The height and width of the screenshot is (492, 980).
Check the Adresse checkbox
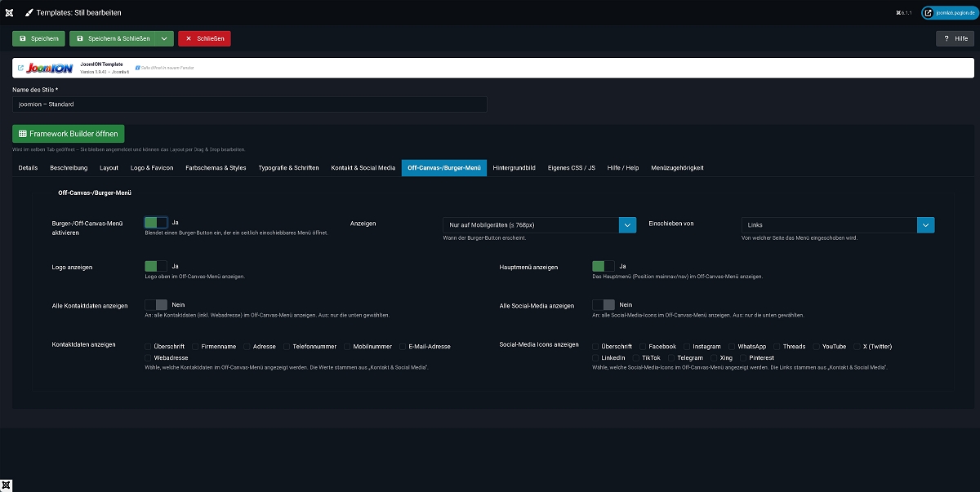pyautogui.click(x=246, y=347)
